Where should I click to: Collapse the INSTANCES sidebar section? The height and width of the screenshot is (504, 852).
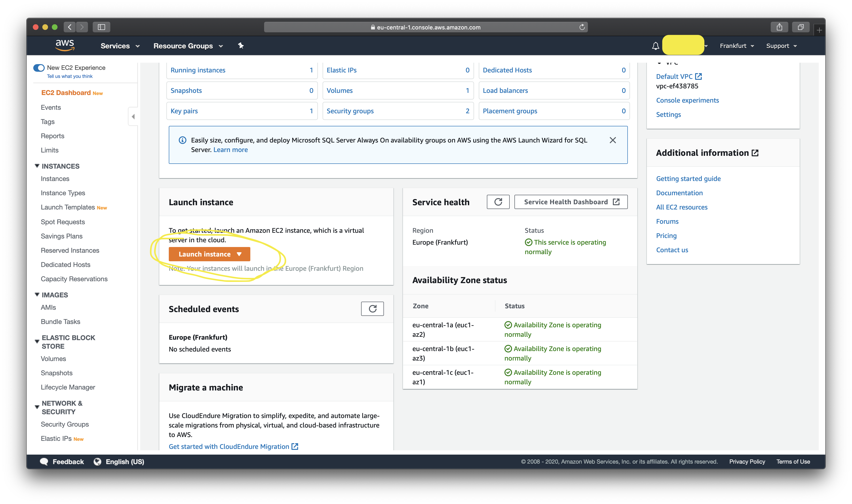click(x=37, y=166)
